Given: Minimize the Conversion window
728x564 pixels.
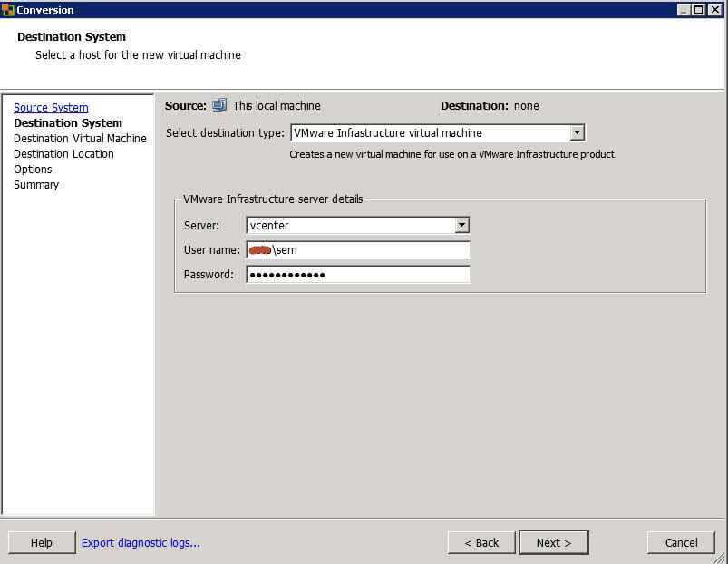Looking at the screenshot, I should [684, 10].
